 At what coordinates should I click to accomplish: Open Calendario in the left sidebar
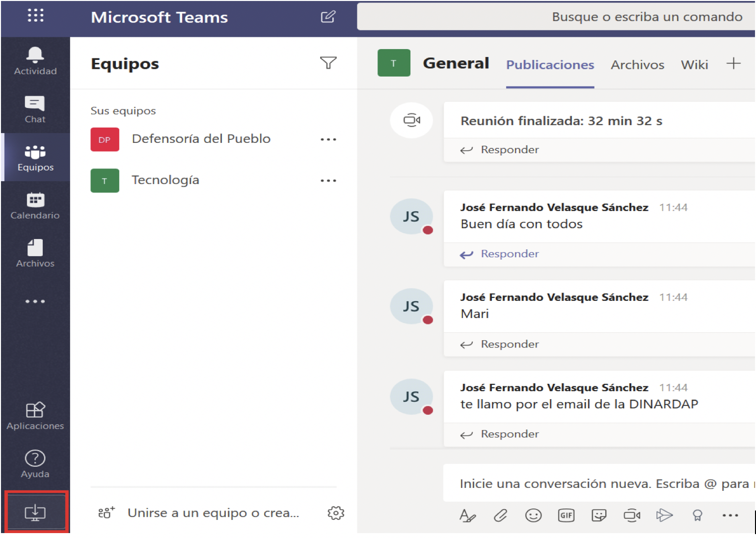click(x=35, y=206)
